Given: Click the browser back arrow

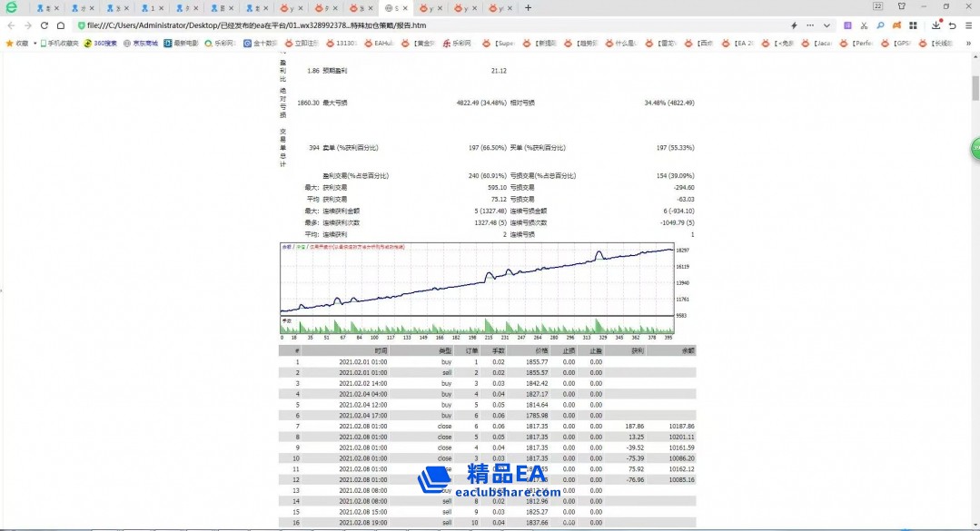Looking at the screenshot, I should click(x=11, y=25).
